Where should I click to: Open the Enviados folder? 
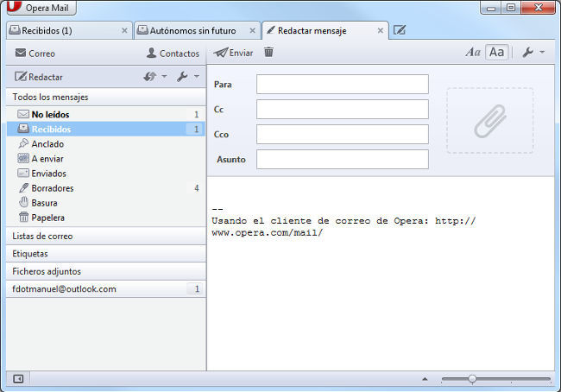point(106,174)
